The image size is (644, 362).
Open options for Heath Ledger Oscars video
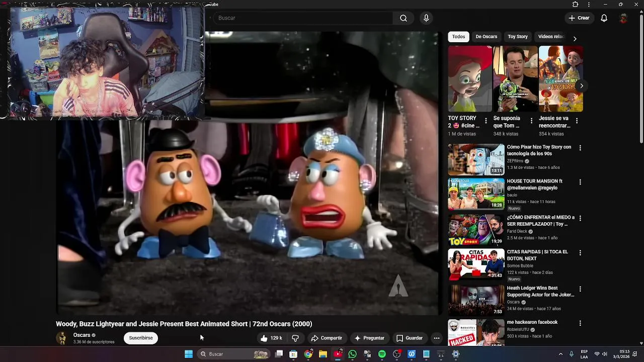point(580,289)
